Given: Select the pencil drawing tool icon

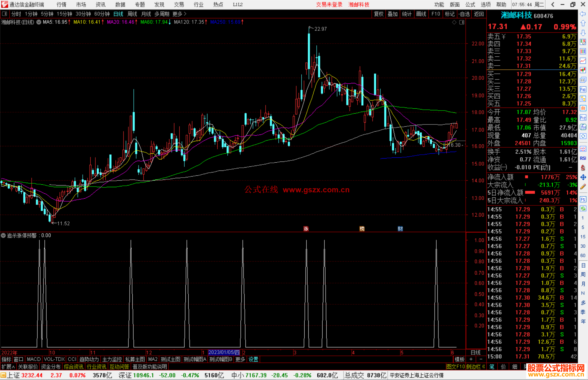Looking at the screenshot, I should tap(583, 187).
